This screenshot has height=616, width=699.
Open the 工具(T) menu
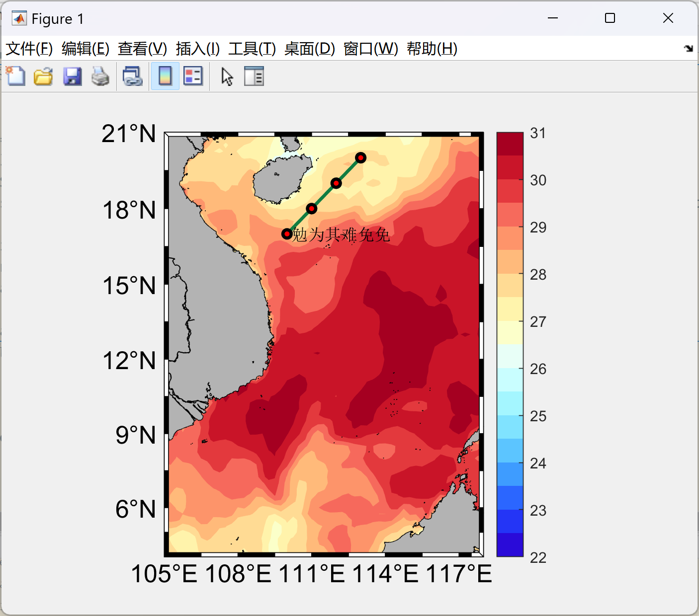click(252, 49)
